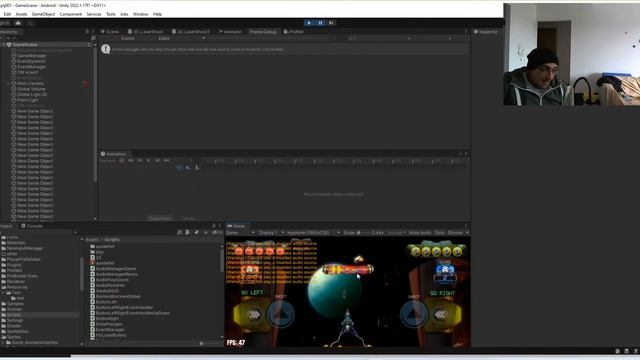Open the Jobs menu
Screen dimensions: 640x360
124,14
